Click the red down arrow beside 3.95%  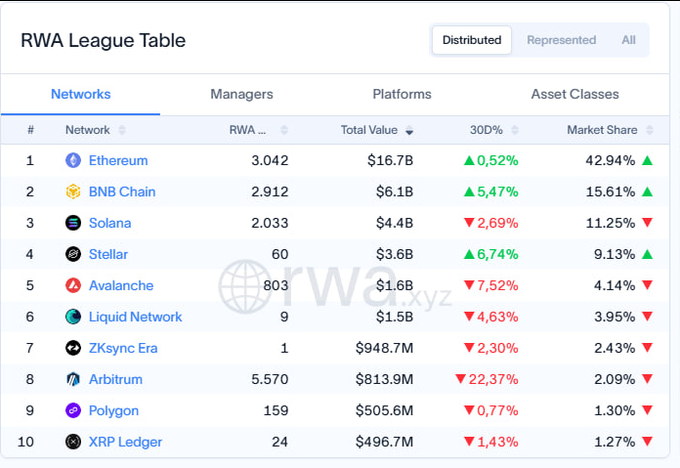(x=647, y=317)
